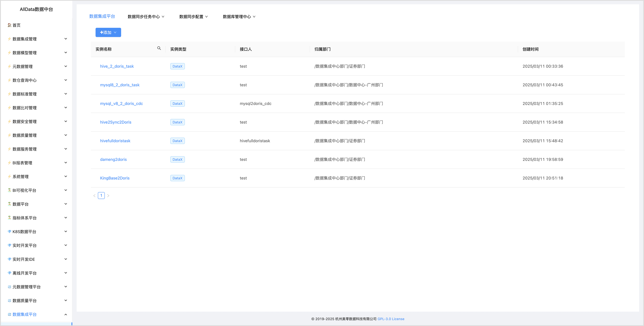
Task: Click the home icon beside 首页
Action: [9, 25]
